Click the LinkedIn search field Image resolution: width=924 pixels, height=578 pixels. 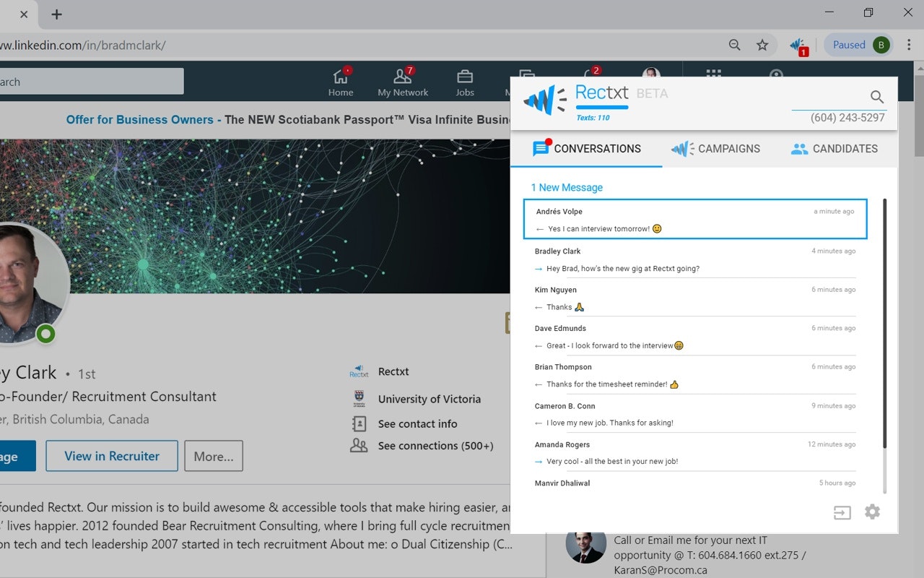(92, 82)
